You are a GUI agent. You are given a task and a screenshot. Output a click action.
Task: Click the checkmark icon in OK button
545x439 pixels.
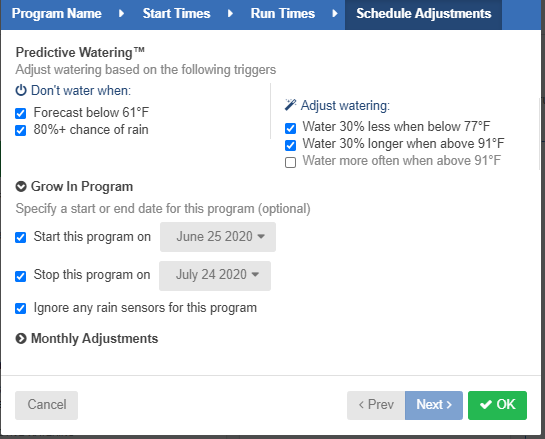point(486,405)
